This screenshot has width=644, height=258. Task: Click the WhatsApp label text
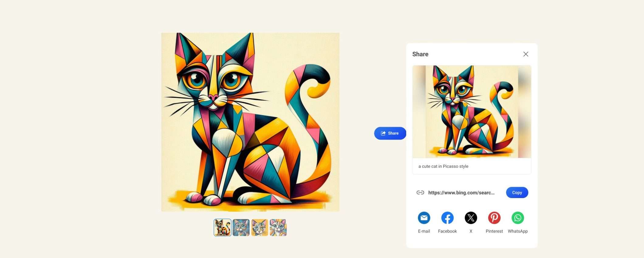[518, 231]
